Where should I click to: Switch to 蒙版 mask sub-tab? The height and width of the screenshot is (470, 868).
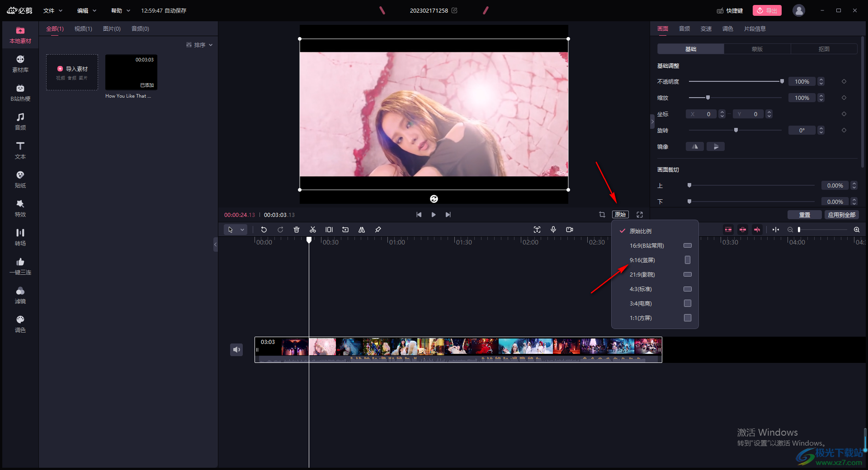pyautogui.click(x=757, y=49)
